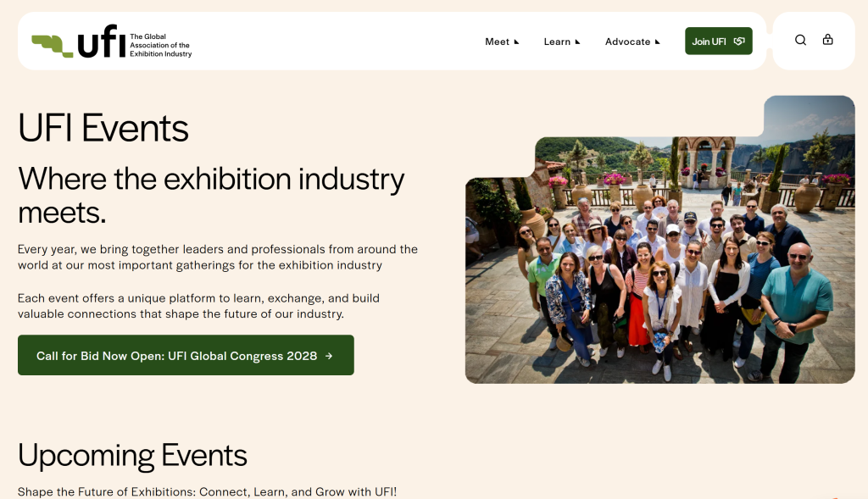Select the Learn navigation item

click(557, 42)
